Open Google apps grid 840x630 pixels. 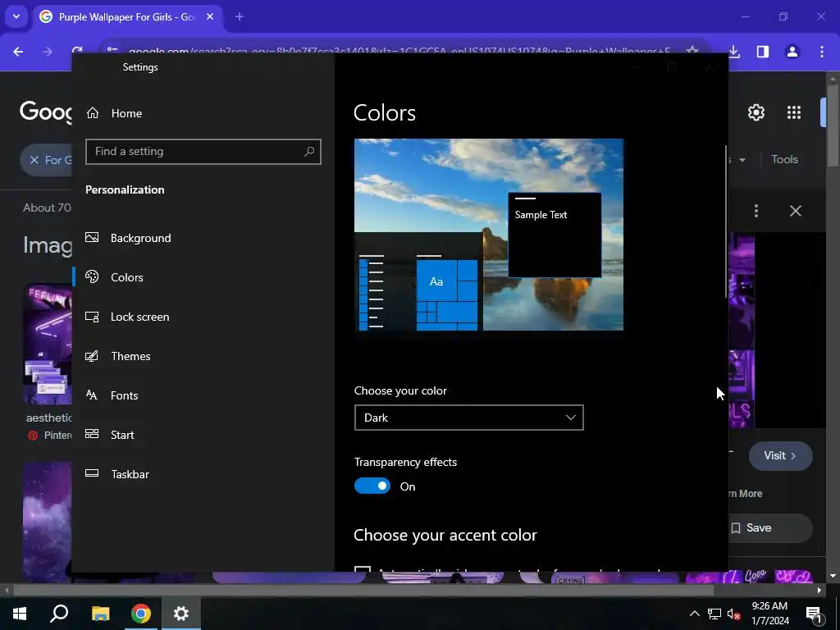794,112
